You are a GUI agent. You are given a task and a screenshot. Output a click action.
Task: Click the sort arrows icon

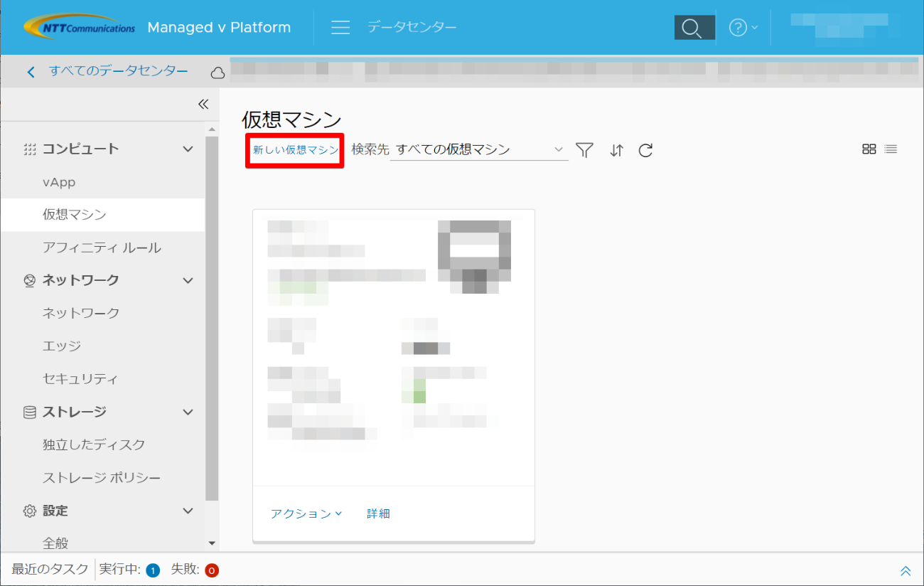[616, 150]
